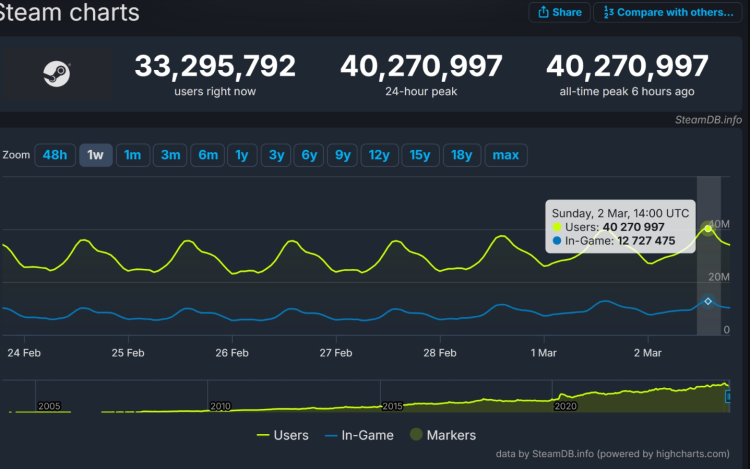Click the navigator range handle at right edge
Image resolution: width=750 pixels, height=469 pixels.
point(728,397)
